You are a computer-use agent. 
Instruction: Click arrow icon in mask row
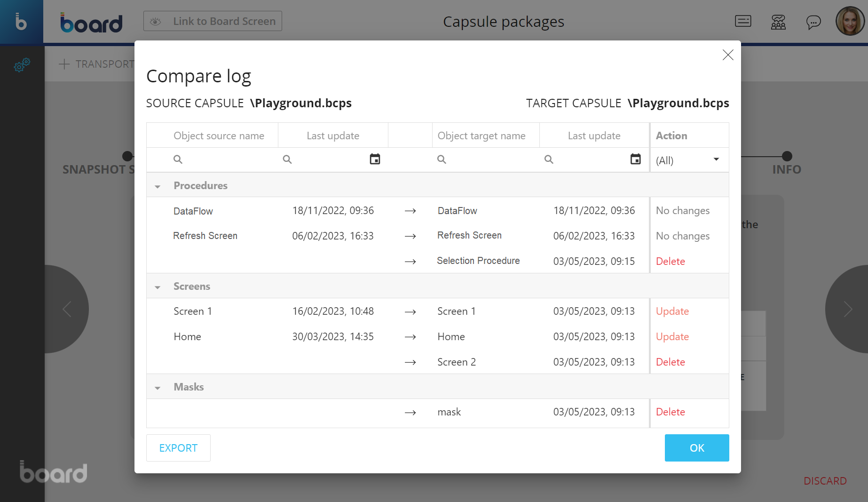click(410, 413)
